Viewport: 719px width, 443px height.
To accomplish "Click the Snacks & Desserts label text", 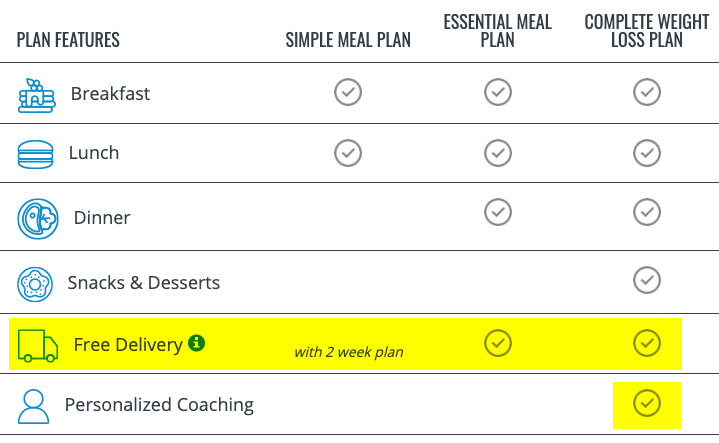I will point(144,283).
